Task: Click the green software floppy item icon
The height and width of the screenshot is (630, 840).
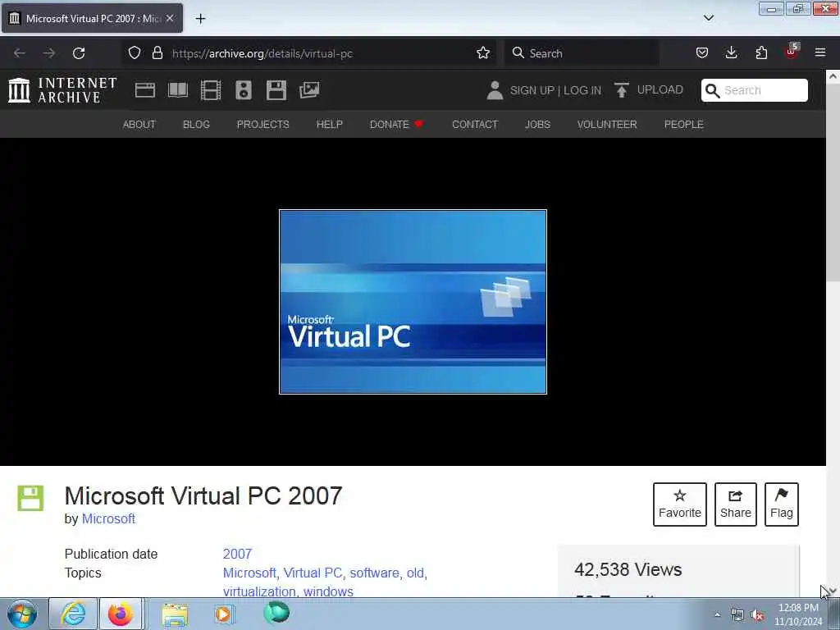Action: click(x=30, y=498)
